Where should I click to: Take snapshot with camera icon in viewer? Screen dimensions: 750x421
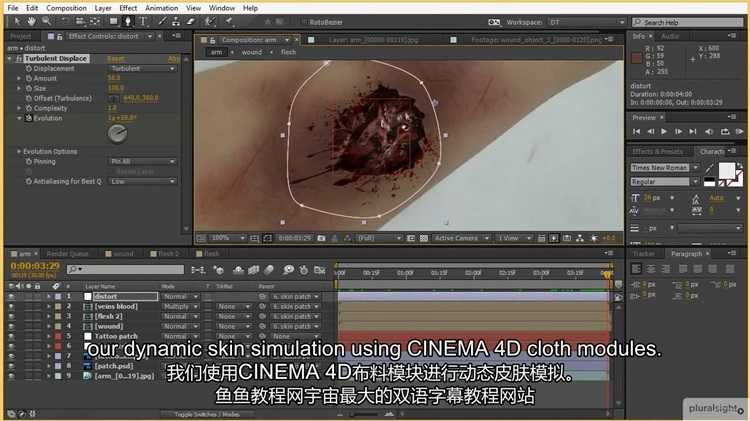[321, 238]
